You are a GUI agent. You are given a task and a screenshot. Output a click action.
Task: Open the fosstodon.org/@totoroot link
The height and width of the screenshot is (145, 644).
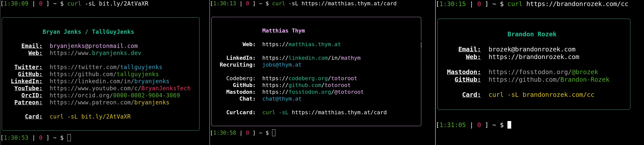click(313, 92)
